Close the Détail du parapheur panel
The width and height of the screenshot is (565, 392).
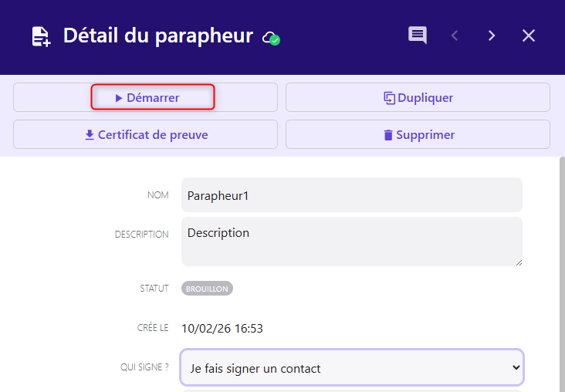[529, 35]
